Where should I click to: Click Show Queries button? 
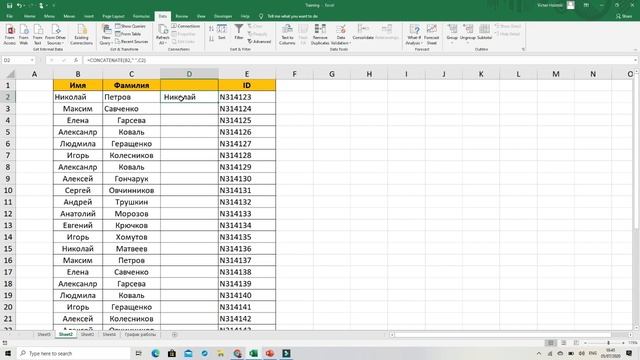click(130, 26)
